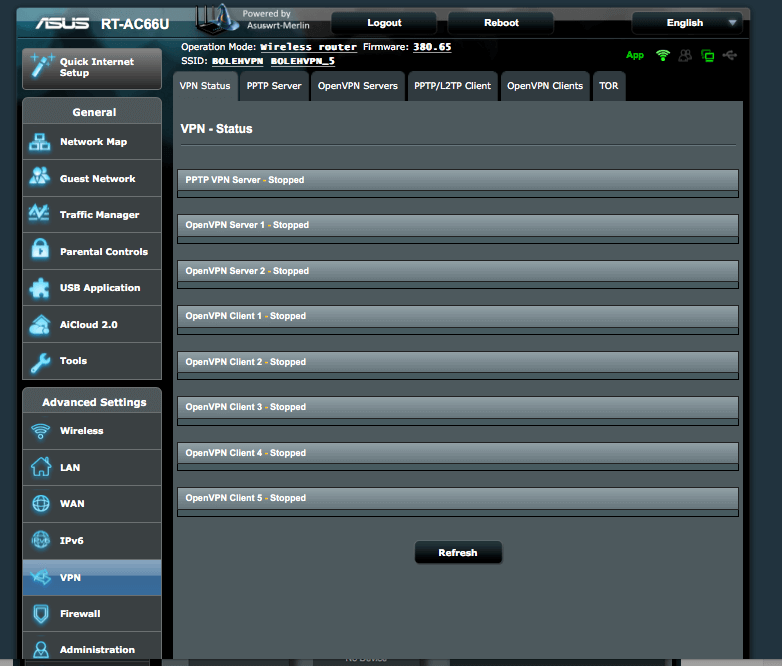Open the OpenVPN Servers tab
782x666 pixels.
[x=358, y=86]
